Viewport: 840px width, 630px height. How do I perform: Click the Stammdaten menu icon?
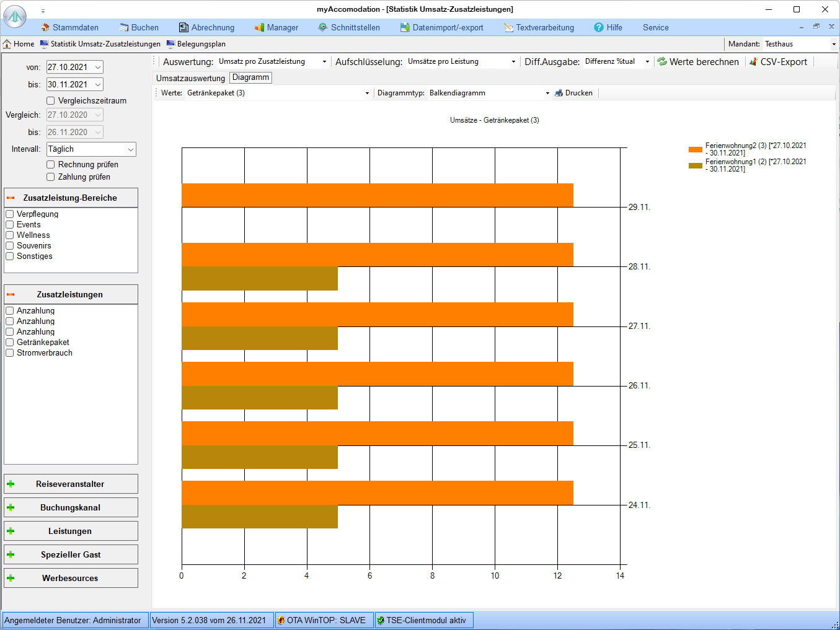click(x=45, y=28)
